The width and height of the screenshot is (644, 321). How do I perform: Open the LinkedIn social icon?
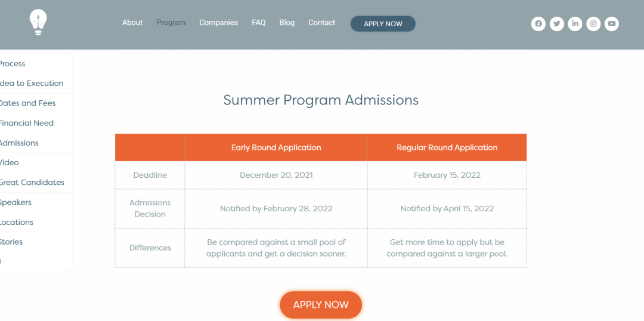point(575,23)
